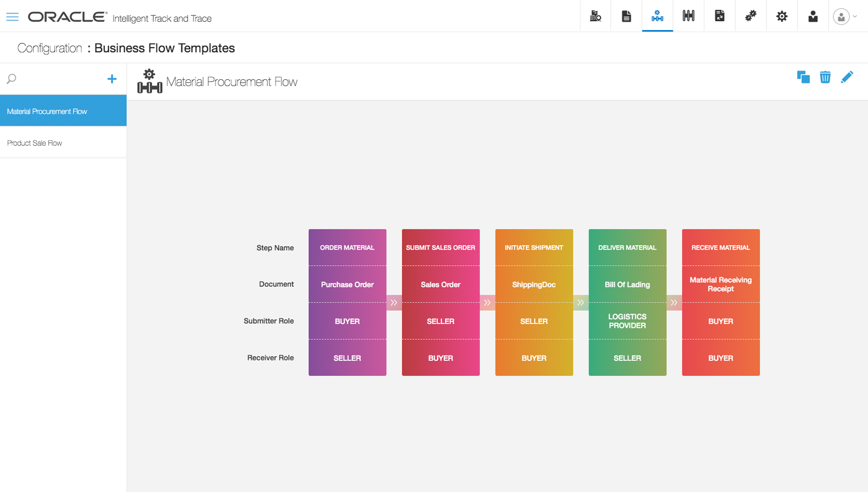Viewport: 868px width, 492px height.
Task: Click the RECEIVE MATERIAL step card
Action: click(720, 248)
